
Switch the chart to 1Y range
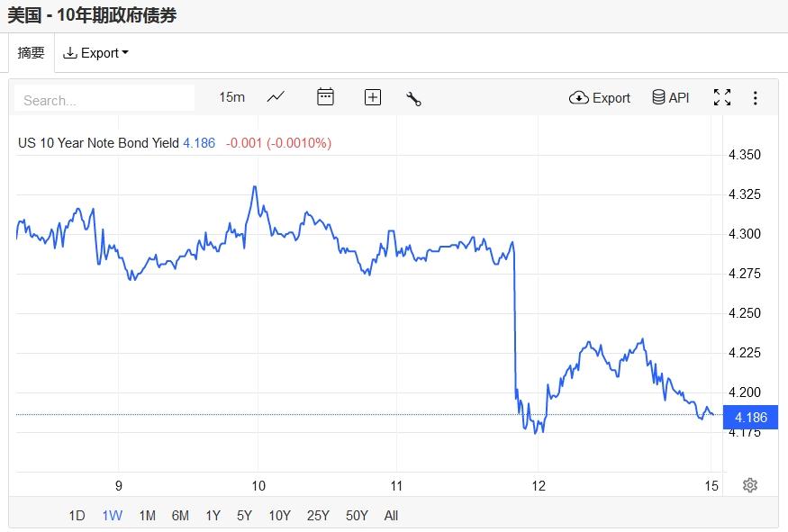click(x=213, y=516)
